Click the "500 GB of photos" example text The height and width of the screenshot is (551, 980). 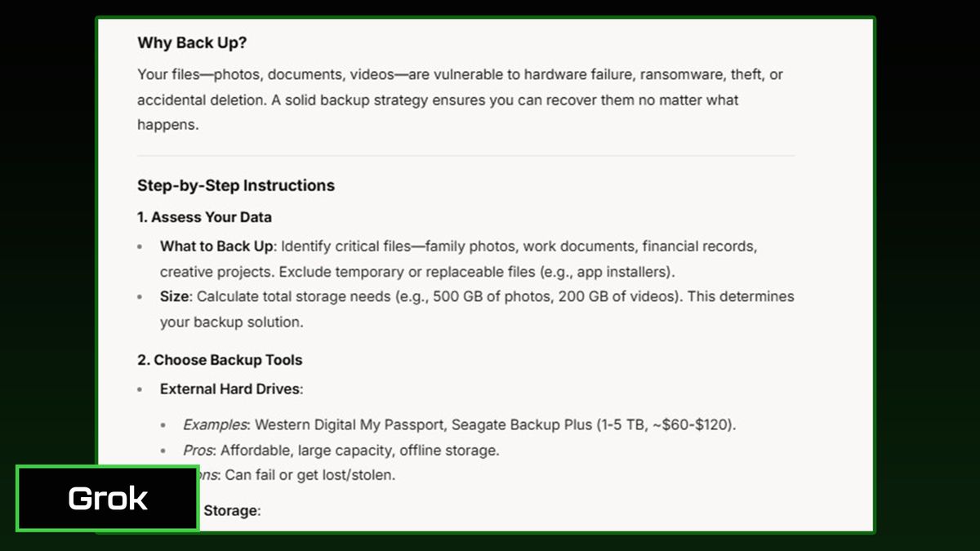(x=492, y=296)
